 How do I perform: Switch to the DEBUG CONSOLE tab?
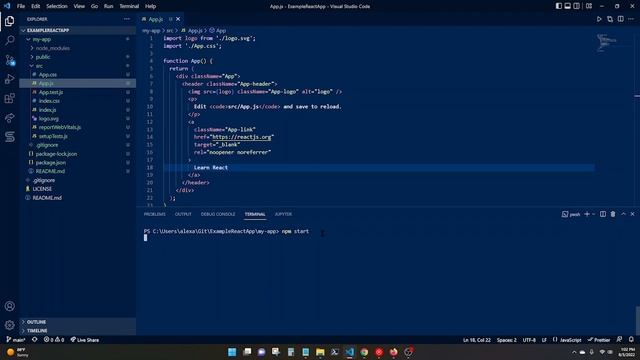(x=218, y=214)
